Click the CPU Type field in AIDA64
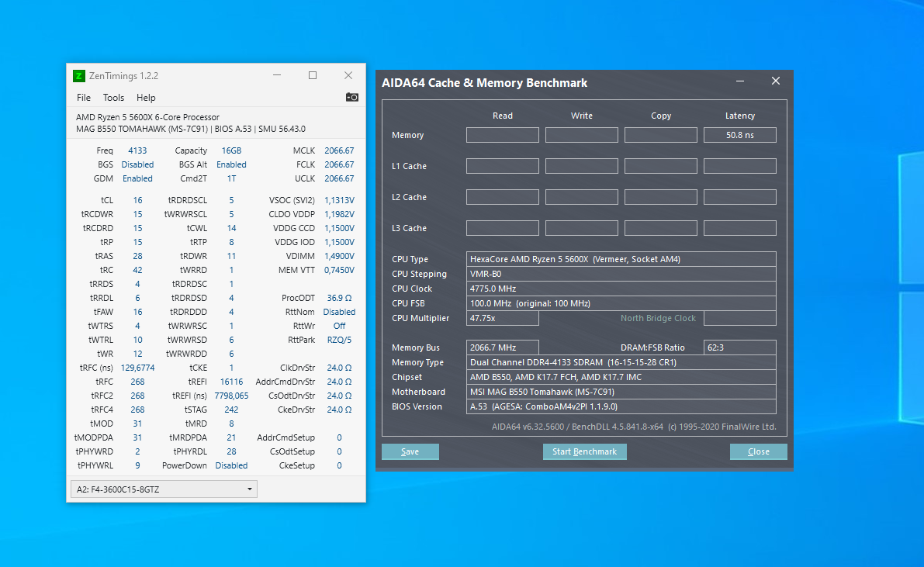The height and width of the screenshot is (567, 924). point(621,259)
